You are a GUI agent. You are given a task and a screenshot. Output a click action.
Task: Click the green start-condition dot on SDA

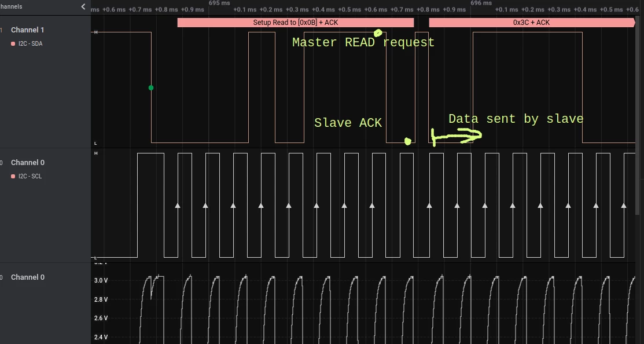pyautogui.click(x=151, y=87)
